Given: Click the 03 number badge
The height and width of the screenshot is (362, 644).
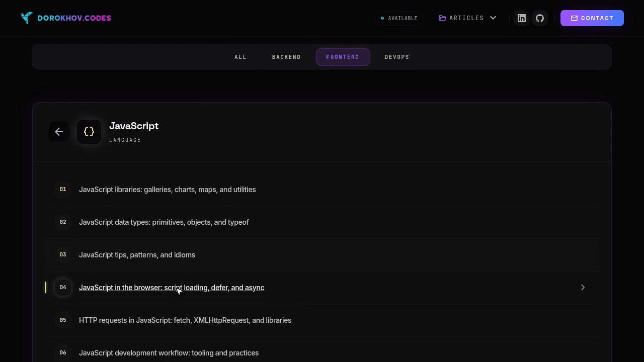Looking at the screenshot, I should click(63, 255).
